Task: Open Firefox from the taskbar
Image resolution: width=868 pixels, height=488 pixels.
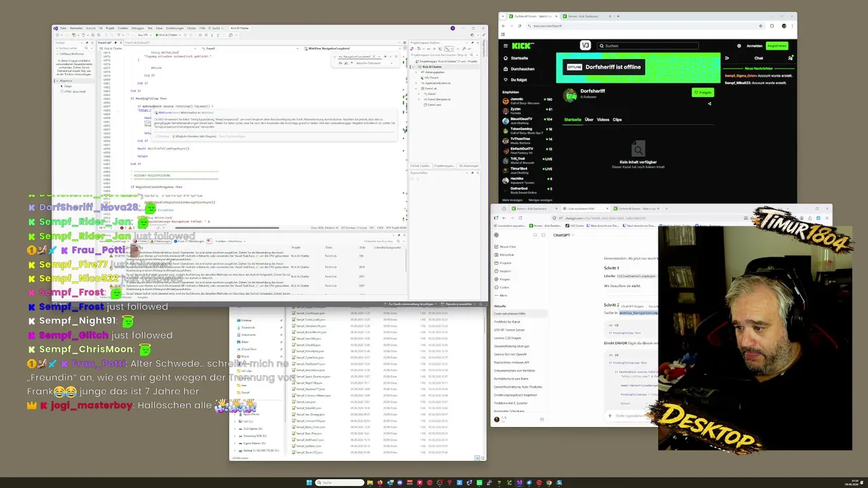Action: point(380,483)
